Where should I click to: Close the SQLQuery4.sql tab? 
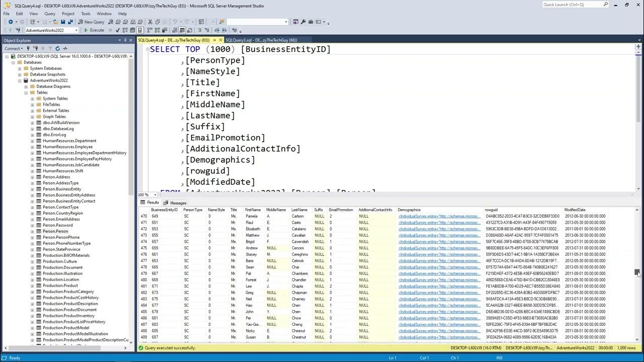click(220, 40)
